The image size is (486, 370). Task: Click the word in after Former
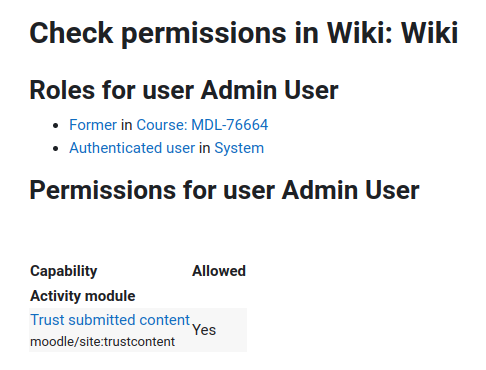pos(127,125)
